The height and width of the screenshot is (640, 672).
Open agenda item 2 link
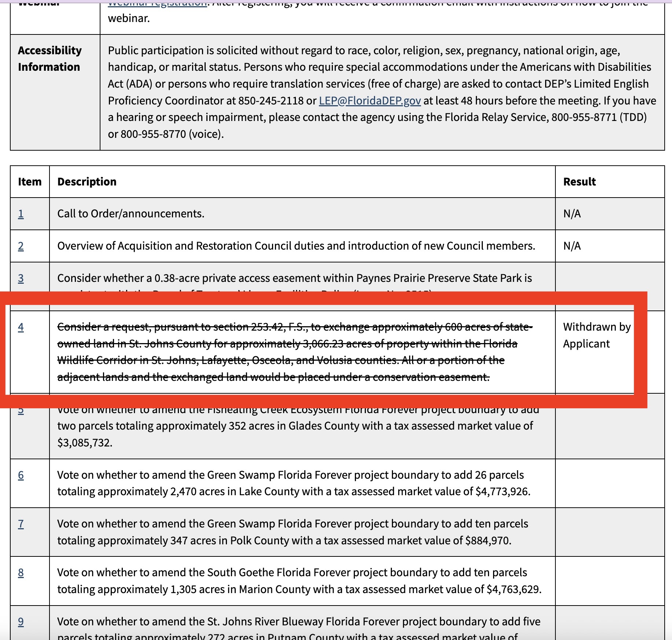21,246
